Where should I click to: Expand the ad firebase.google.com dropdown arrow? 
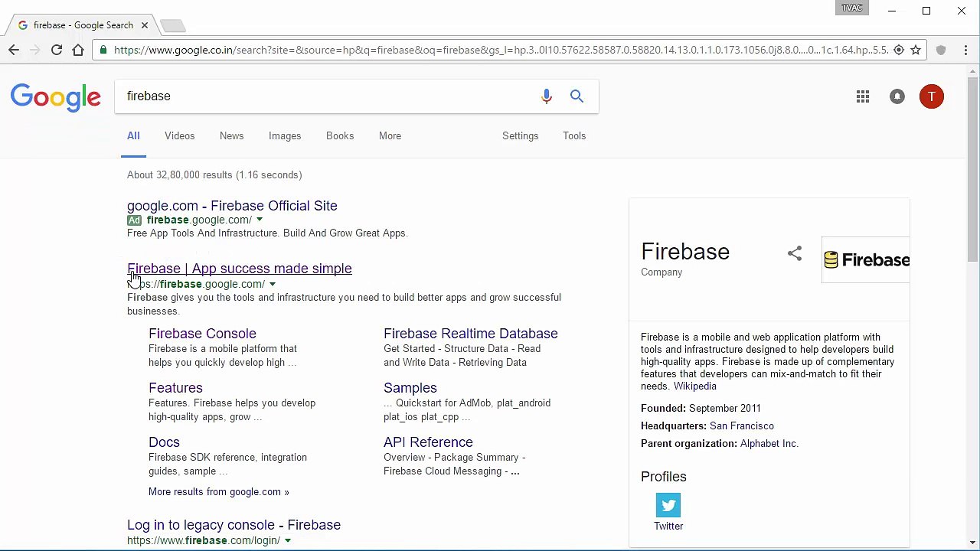click(260, 220)
